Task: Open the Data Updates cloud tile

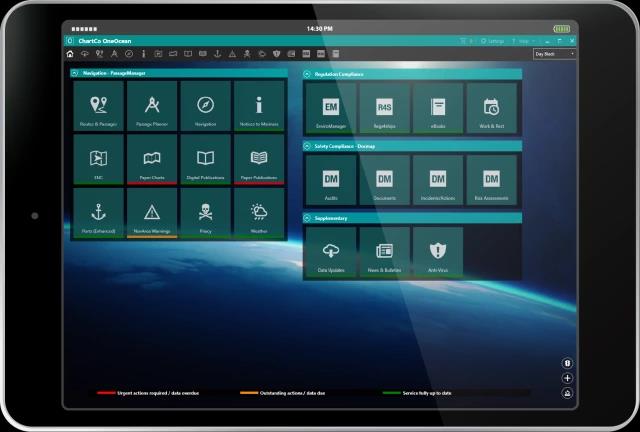Action: [x=331, y=252]
